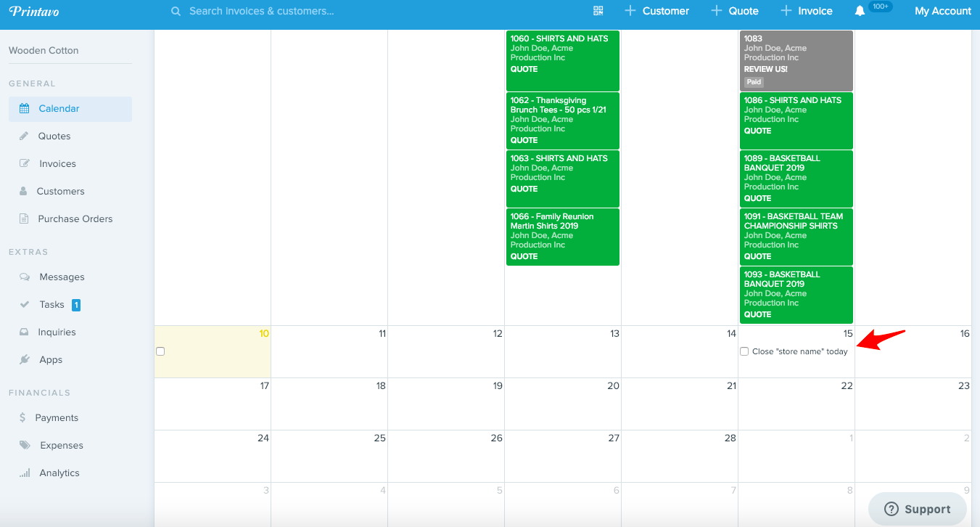Open notifications bell icon
This screenshot has width=980, height=527.
pos(860,11)
